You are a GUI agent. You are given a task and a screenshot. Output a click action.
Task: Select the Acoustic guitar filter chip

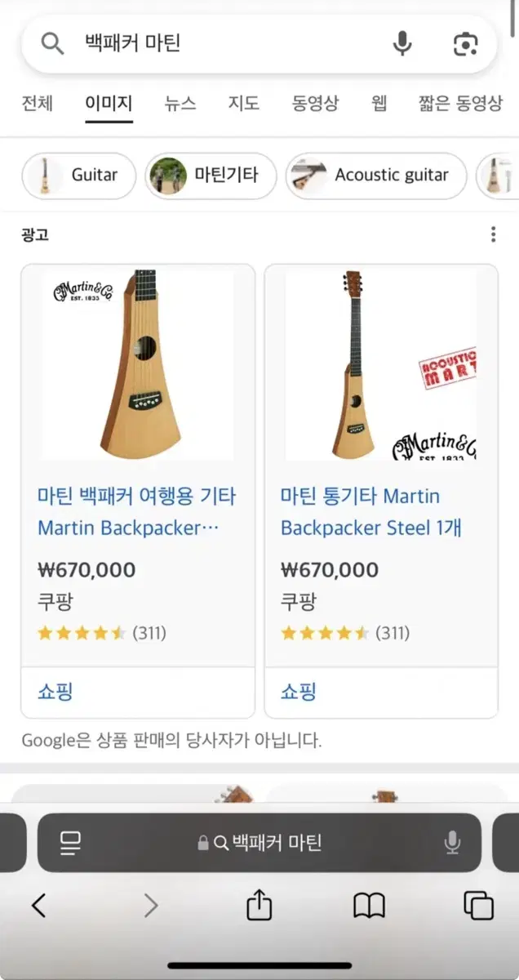376,176
